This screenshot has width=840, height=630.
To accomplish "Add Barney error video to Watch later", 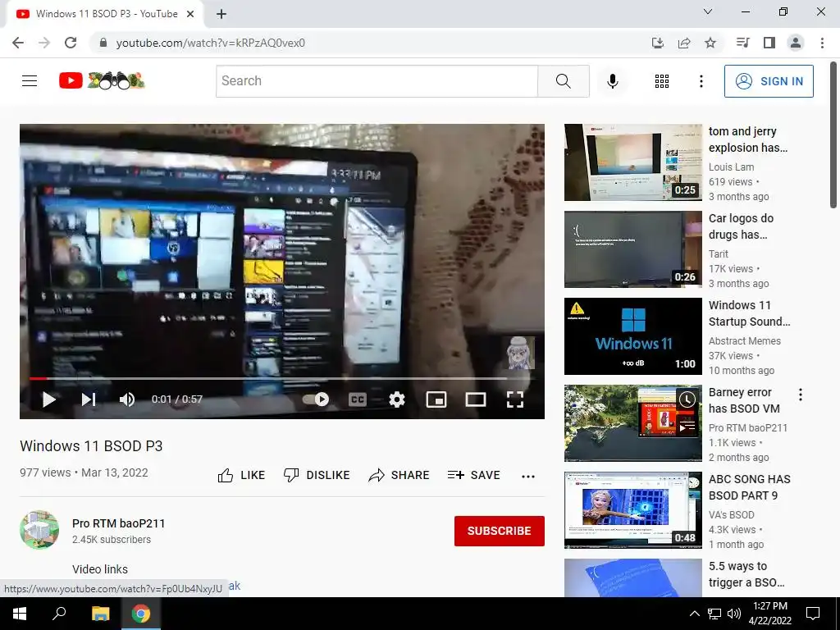I will click(687, 399).
